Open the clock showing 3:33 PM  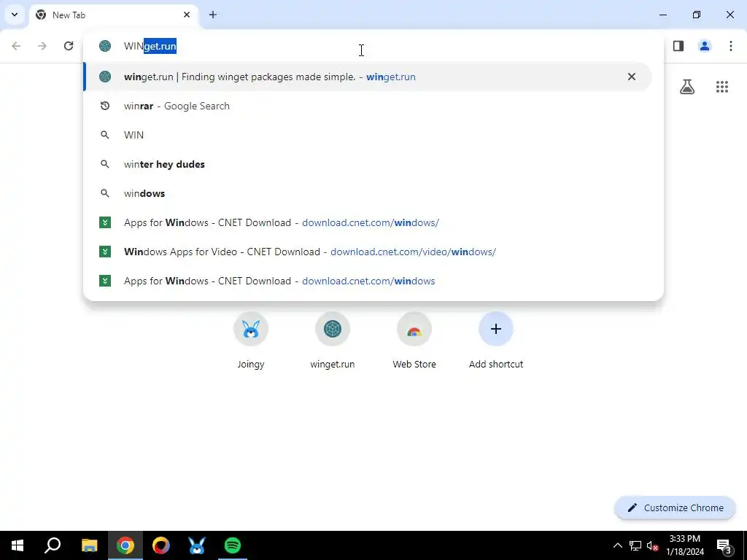(685, 545)
